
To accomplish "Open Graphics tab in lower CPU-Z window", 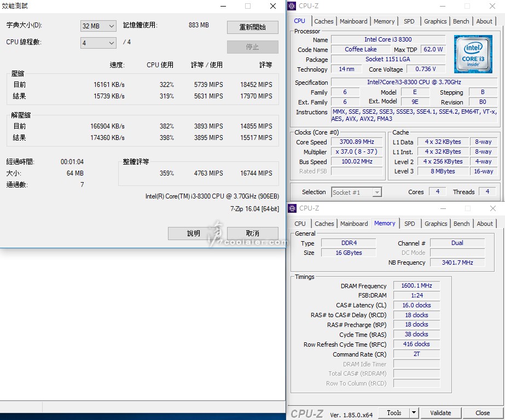I will [436, 224].
